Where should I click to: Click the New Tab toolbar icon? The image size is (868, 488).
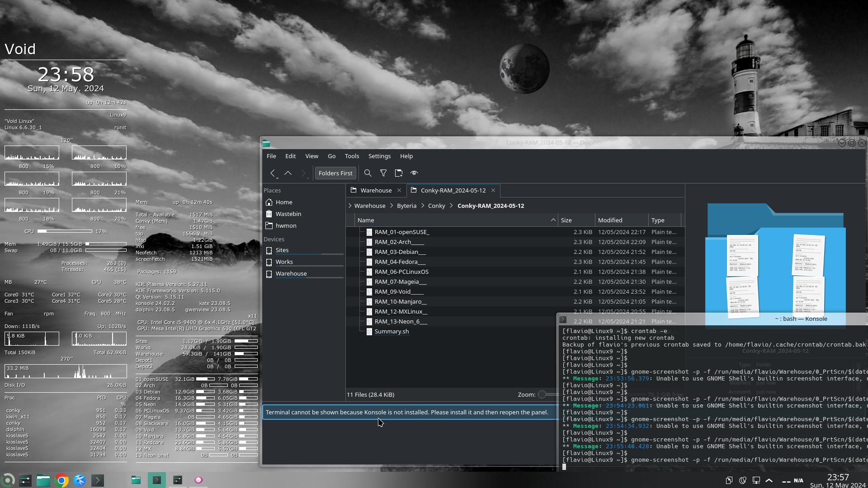(x=399, y=173)
